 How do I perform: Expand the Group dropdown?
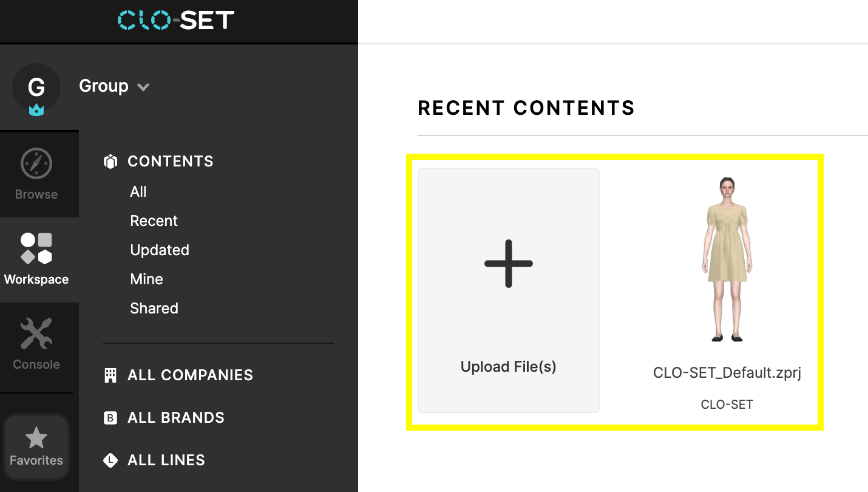[x=143, y=86]
